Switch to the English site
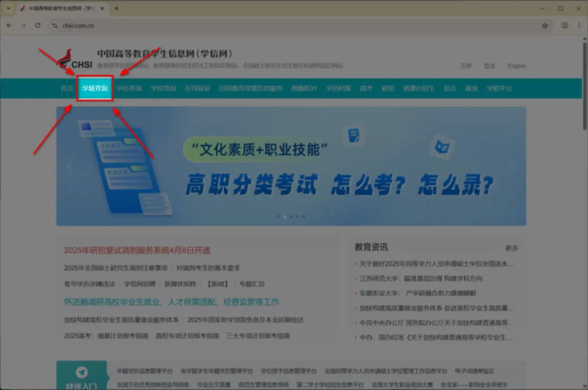 pos(517,65)
